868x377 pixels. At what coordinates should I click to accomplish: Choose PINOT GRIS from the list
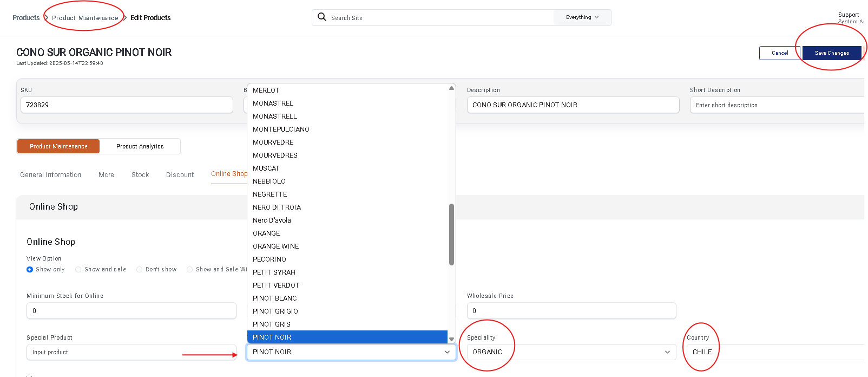point(347,324)
